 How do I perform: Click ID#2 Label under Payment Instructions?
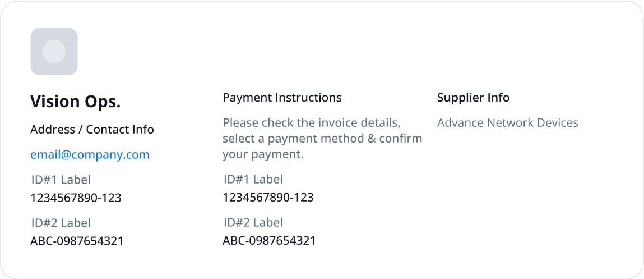coord(253,223)
